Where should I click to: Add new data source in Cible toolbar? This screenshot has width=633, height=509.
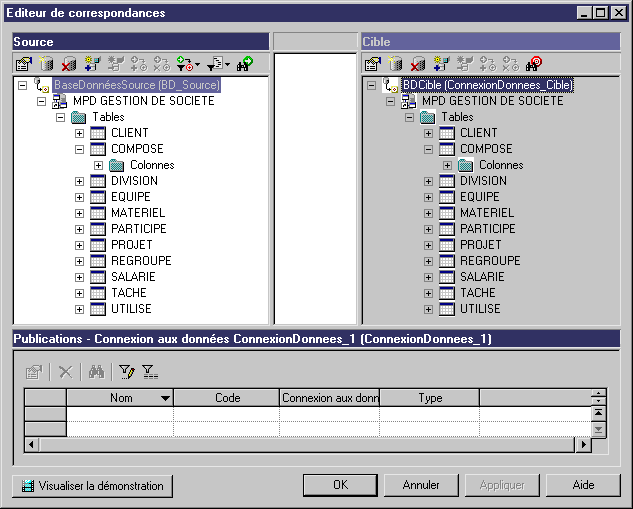tap(395, 64)
